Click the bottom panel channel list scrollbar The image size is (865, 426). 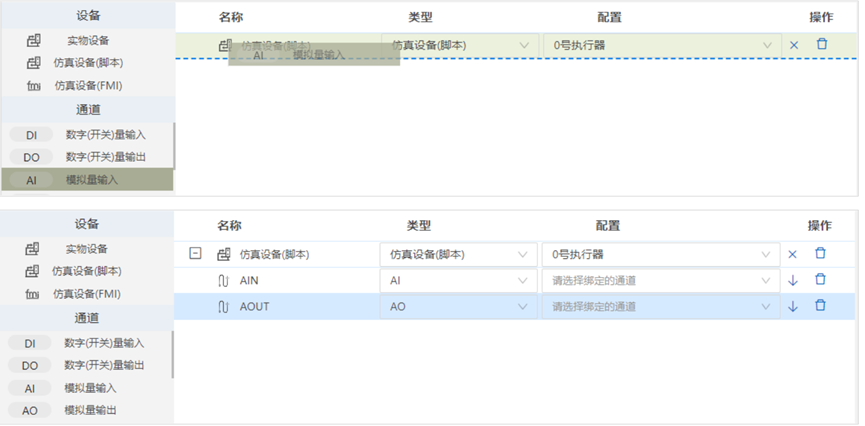(x=172, y=354)
